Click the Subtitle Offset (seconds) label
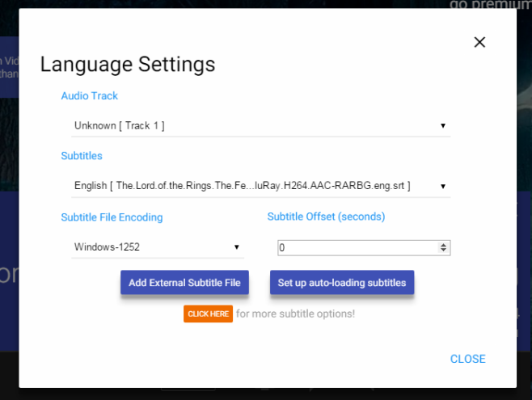532x400 pixels. (326, 217)
